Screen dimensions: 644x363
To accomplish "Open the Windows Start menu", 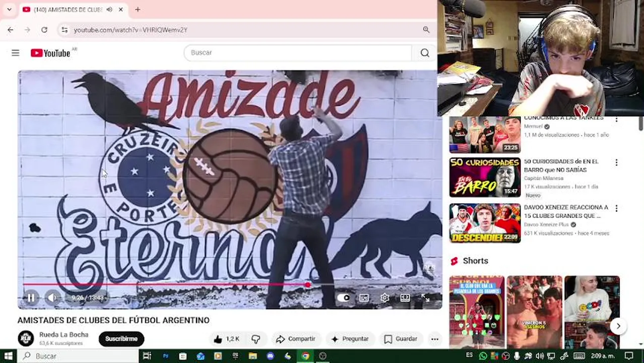I will tap(9, 356).
